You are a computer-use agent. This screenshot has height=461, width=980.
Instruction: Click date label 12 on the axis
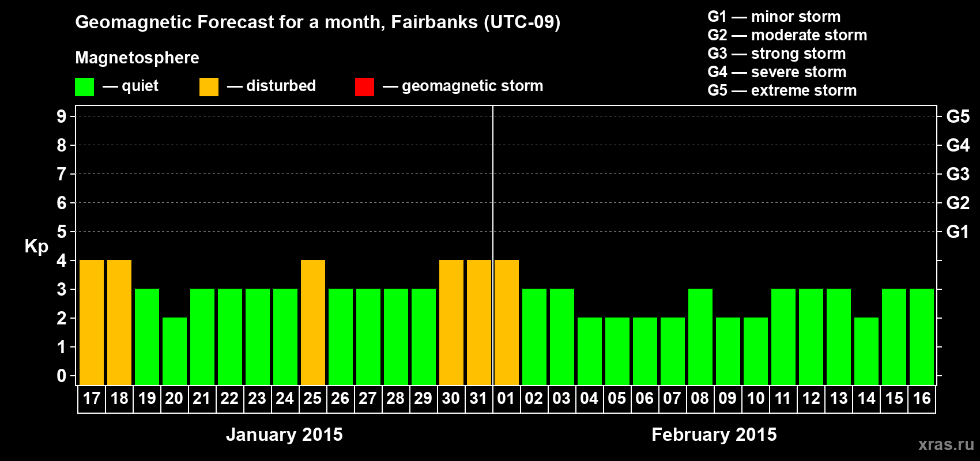(x=811, y=399)
